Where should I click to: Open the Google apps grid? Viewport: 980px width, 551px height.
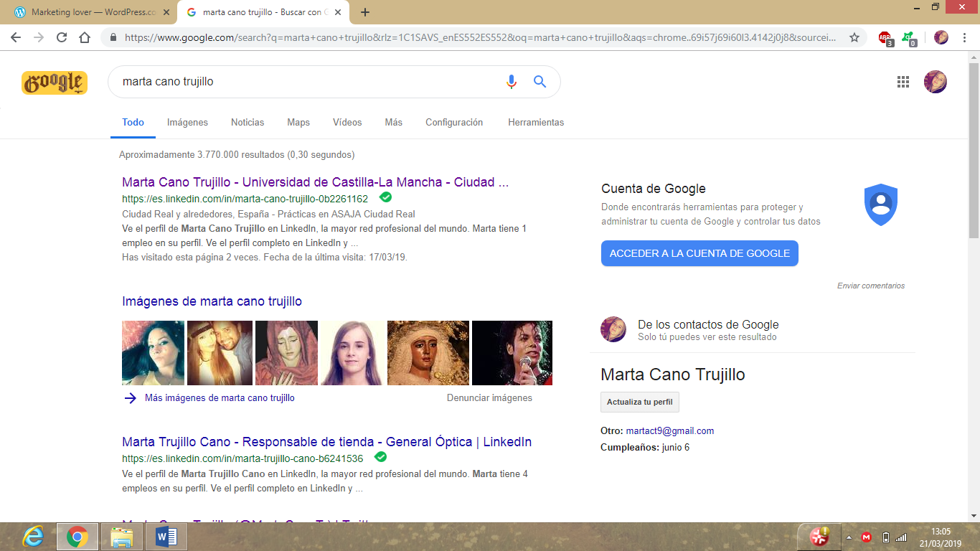[903, 82]
